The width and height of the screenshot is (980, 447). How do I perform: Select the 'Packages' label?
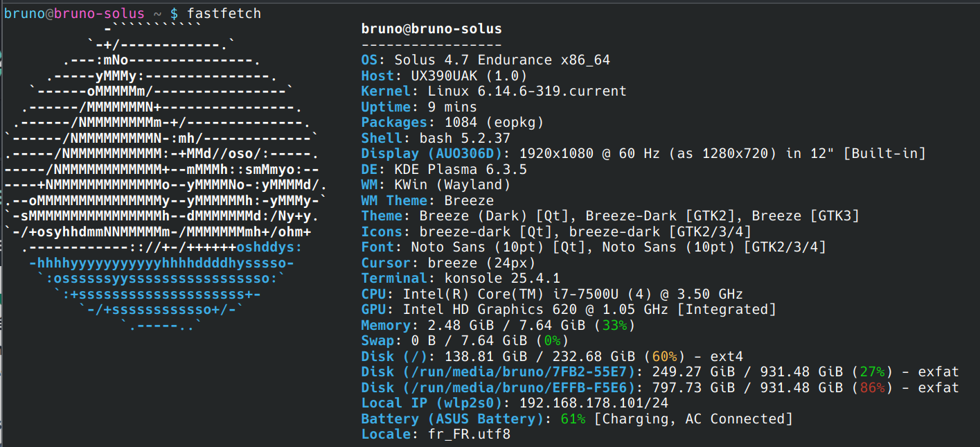395,122
